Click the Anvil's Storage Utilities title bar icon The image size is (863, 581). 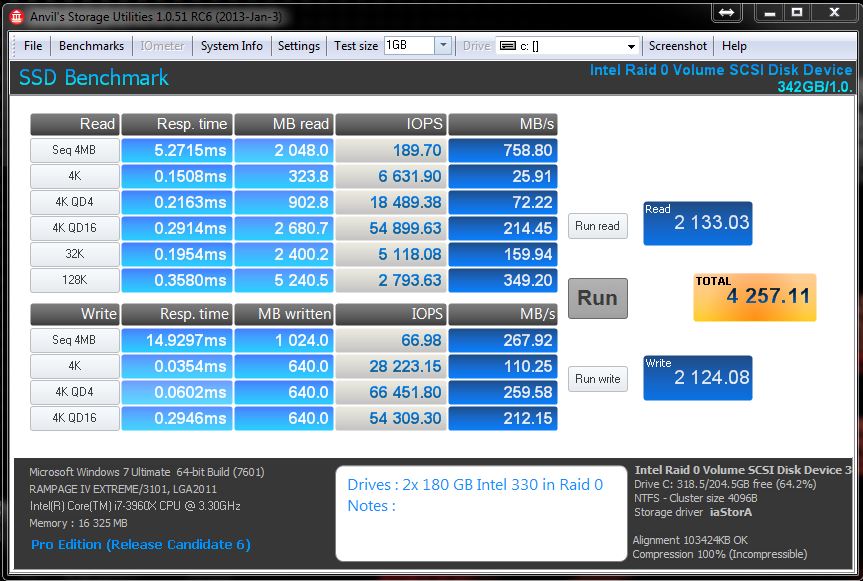[x=17, y=17]
